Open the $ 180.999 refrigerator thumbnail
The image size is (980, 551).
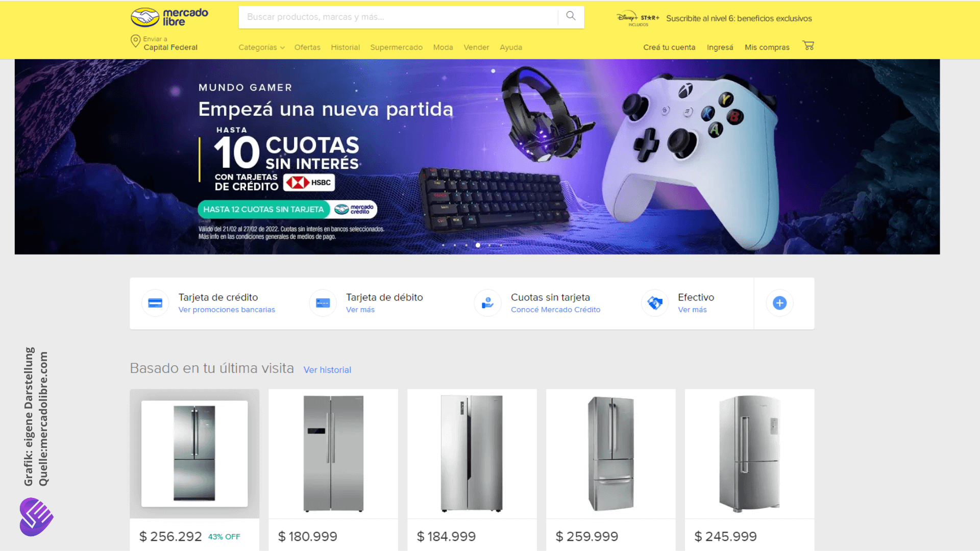(333, 454)
